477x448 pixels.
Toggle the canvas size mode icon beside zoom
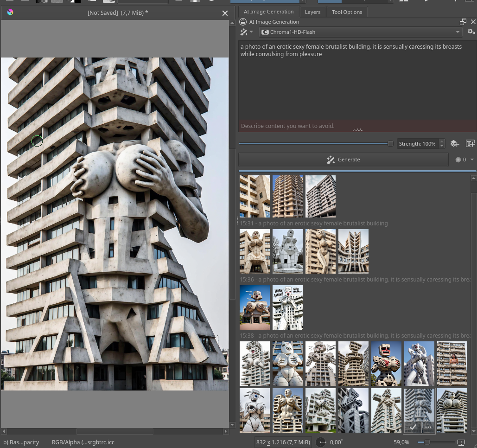click(461, 442)
